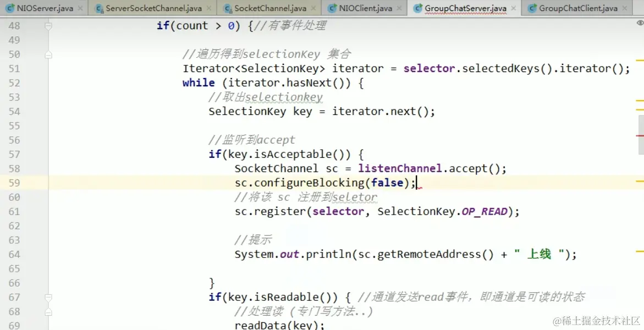Click 'getRemoteAddress()' on line 64

(436, 255)
